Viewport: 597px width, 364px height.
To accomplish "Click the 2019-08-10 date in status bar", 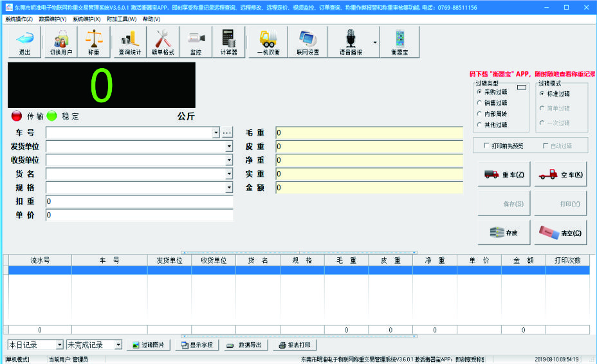I will click(x=556, y=359).
